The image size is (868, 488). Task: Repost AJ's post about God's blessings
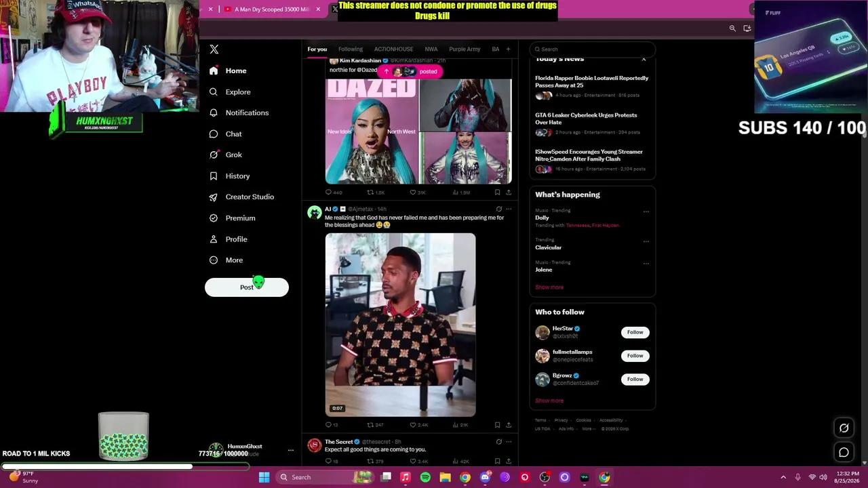[370, 425]
